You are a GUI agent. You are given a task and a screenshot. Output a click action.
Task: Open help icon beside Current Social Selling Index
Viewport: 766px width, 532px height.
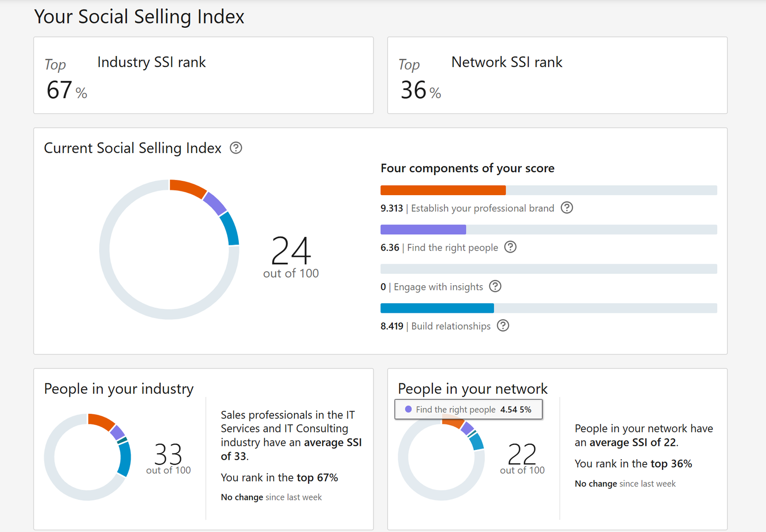pos(236,148)
